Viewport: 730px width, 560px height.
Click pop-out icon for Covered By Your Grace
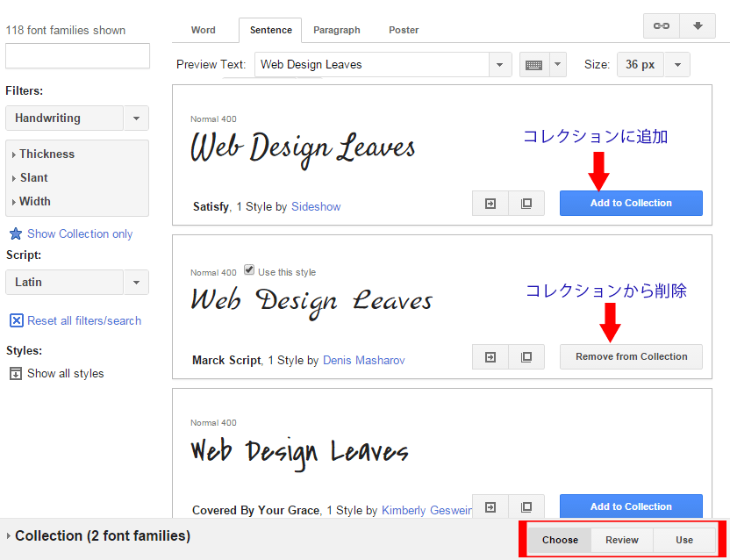526,507
